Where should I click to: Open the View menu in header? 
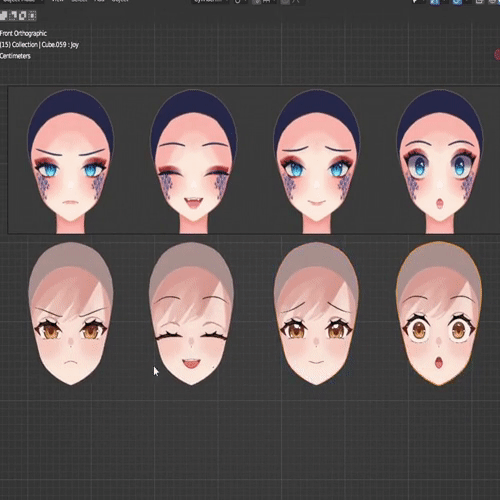coord(57,1)
